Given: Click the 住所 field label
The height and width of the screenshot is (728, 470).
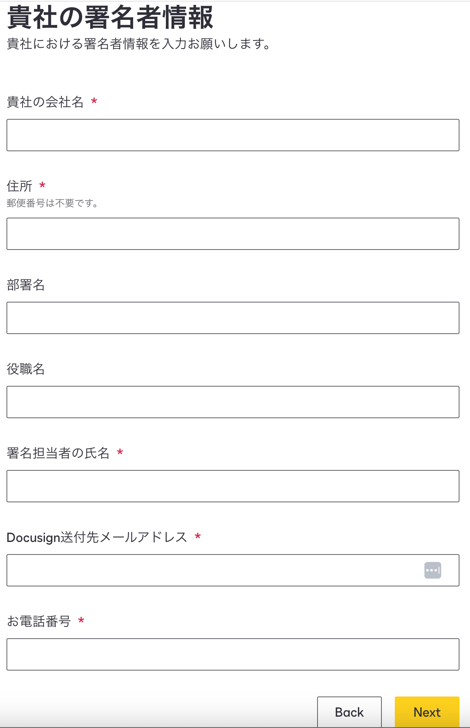Looking at the screenshot, I should point(20,186).
